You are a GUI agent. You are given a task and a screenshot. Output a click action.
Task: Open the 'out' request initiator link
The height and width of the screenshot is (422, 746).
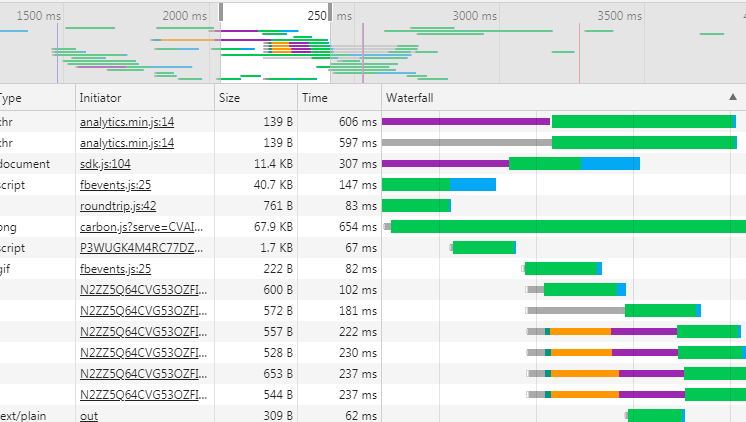tap(89, 415)
